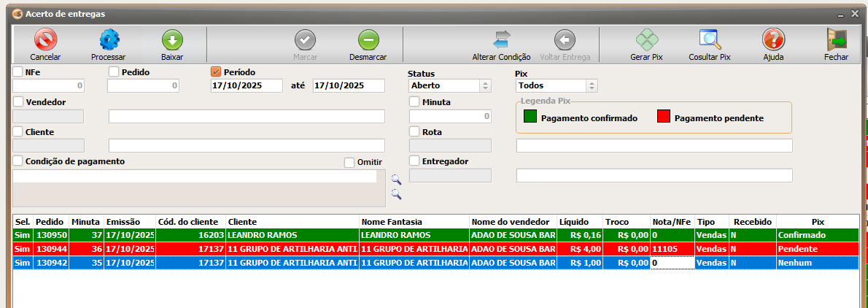Open the Ajuda help icon
The width and height of the screenshot is (868, 308).
[772, 40]
